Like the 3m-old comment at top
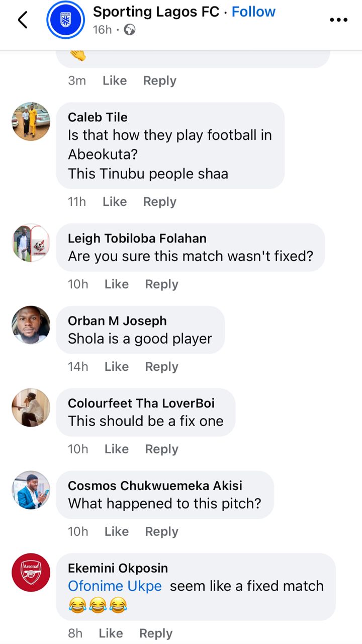The height and width of the screenshot is (644, 362). click(x=115, y=80)
